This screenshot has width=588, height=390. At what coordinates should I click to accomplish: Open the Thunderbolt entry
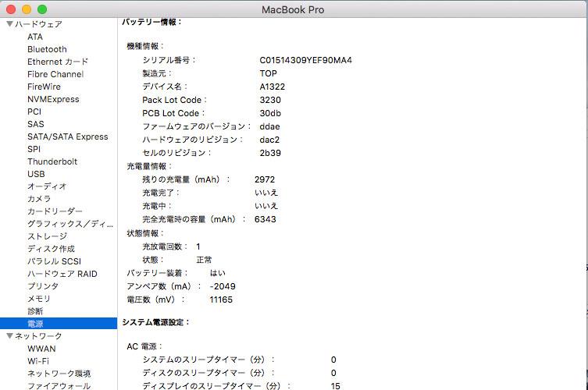(x=52, y=161)
